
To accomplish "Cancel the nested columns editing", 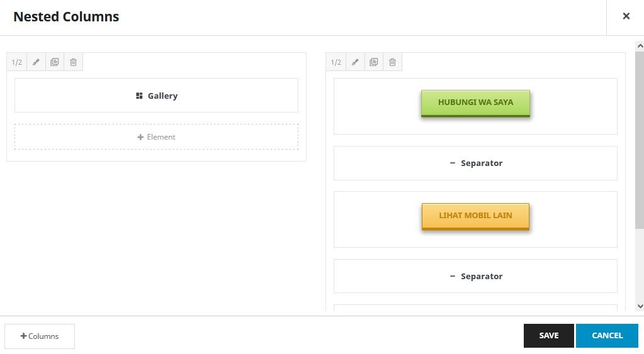I will tap(607, 336).
